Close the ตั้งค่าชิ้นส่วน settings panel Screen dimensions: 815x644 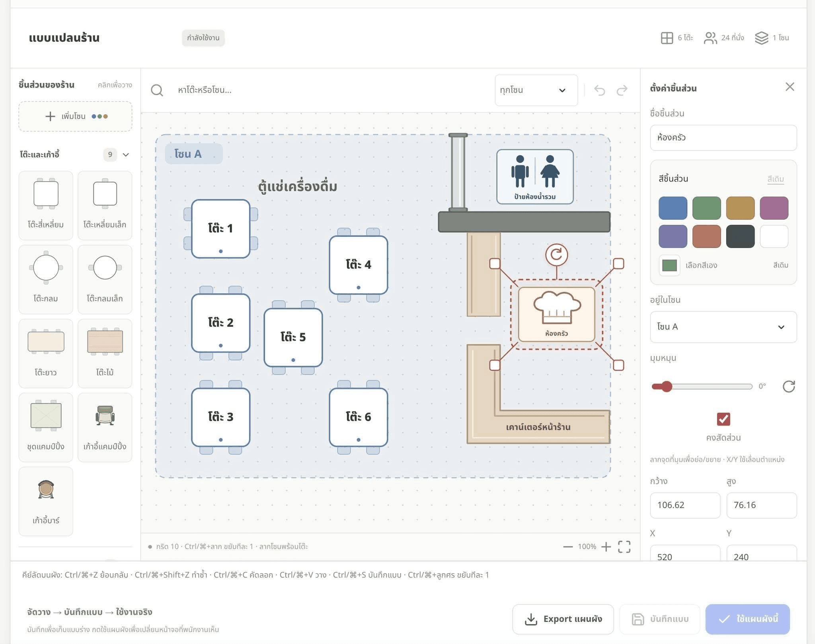[x=790, y=87]
